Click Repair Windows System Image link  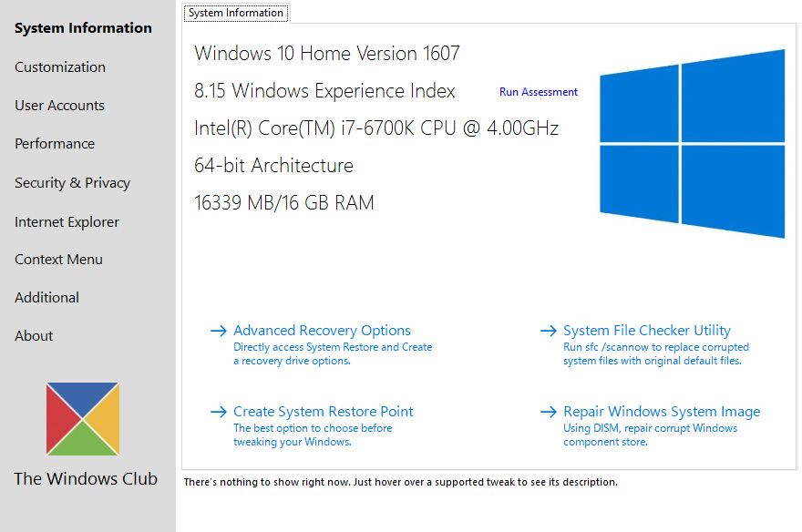click(x=662, y=412)
